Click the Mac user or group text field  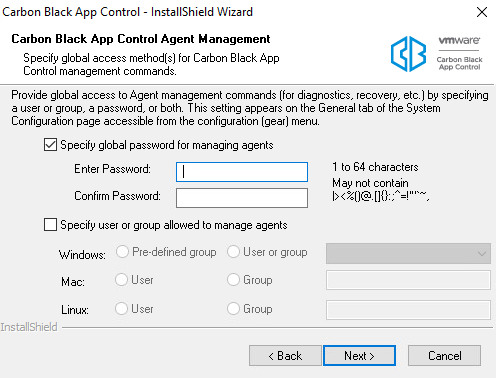pos(408,280)
